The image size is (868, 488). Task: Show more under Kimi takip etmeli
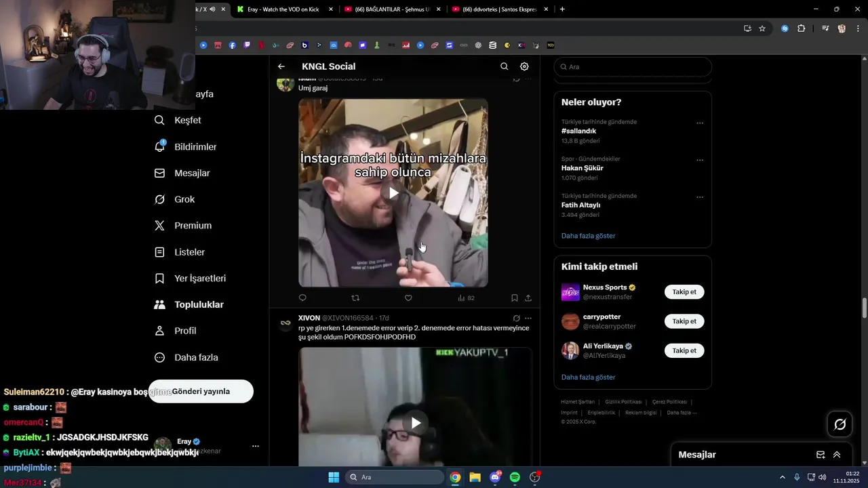(588, 377)
